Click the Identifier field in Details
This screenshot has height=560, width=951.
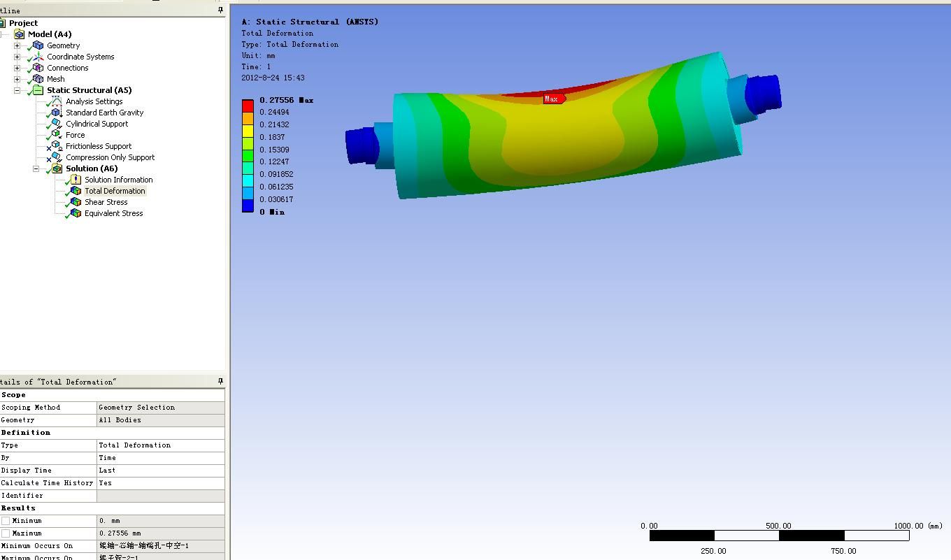(161, 496)
